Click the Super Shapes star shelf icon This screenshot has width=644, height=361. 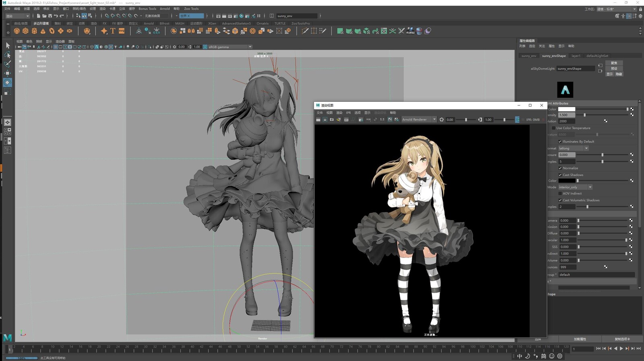104,31
